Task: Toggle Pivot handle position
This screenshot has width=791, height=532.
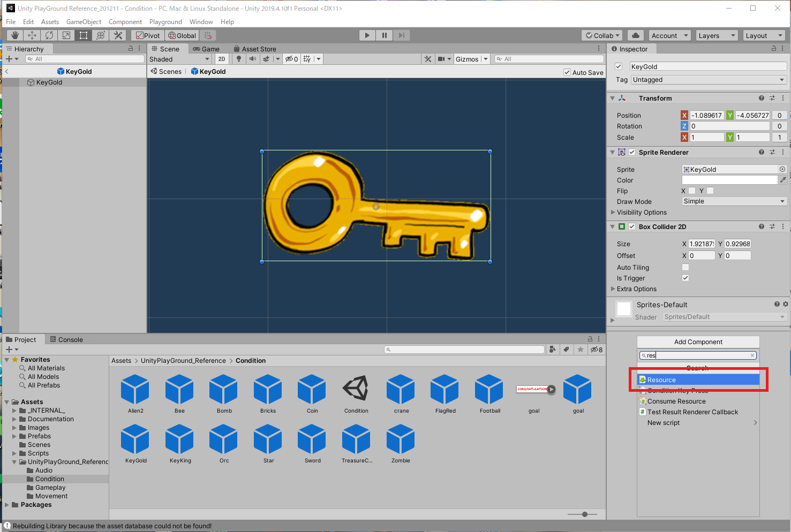Action: pos(148,35)
